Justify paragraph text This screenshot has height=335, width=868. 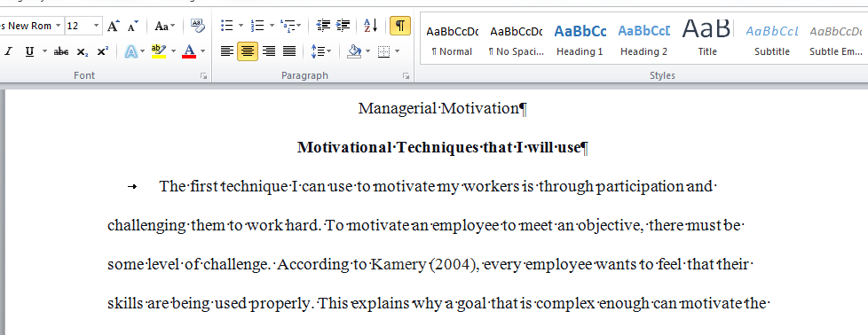point(289,52)
